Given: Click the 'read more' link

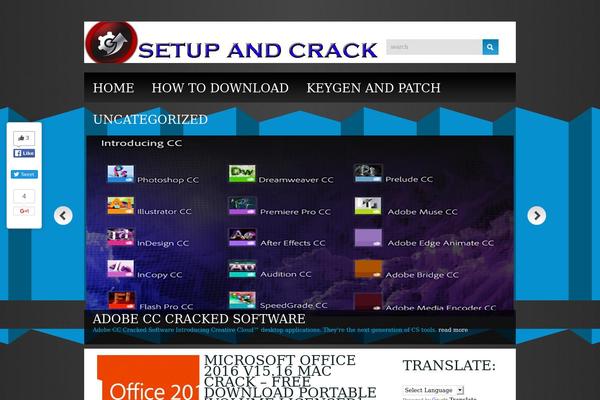Looking at the screenshot, I should 453,330.
